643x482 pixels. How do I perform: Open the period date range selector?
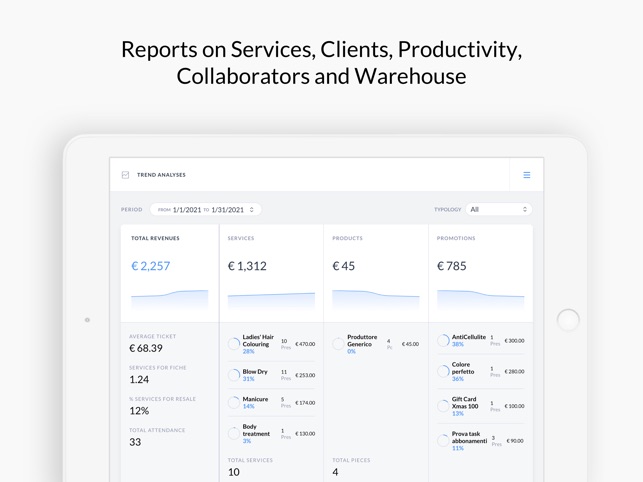205,210
